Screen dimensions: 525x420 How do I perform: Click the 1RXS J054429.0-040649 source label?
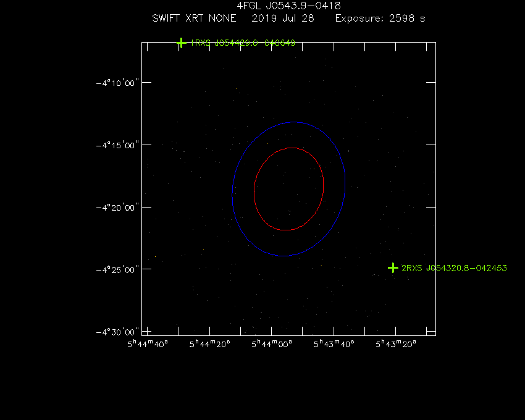click(243, 43)
